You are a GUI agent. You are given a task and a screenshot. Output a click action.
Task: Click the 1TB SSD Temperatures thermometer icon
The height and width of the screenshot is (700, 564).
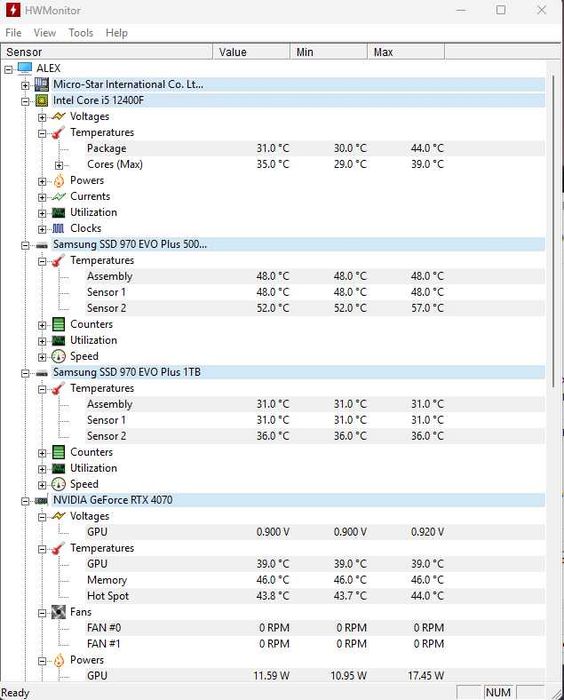[x=58, y=388]
